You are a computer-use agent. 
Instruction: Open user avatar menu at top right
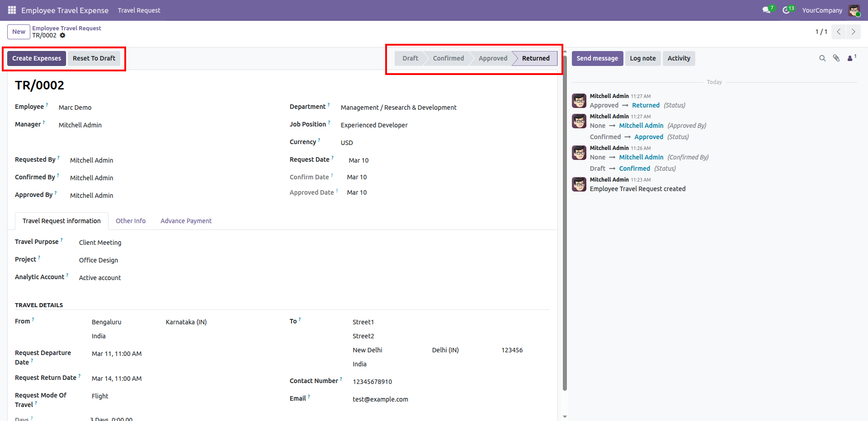click(x=854, y=10)
